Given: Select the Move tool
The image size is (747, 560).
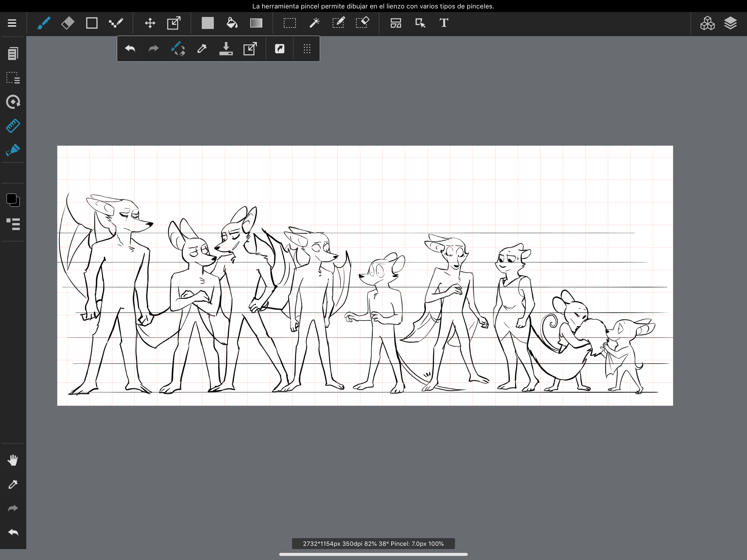Looking at the screenshot, I should point(150,23).
